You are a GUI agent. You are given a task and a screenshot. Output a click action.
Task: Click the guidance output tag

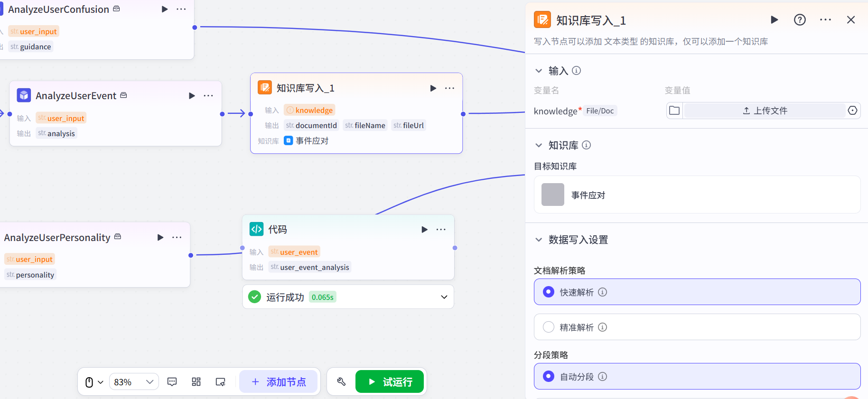coord(31,46)
